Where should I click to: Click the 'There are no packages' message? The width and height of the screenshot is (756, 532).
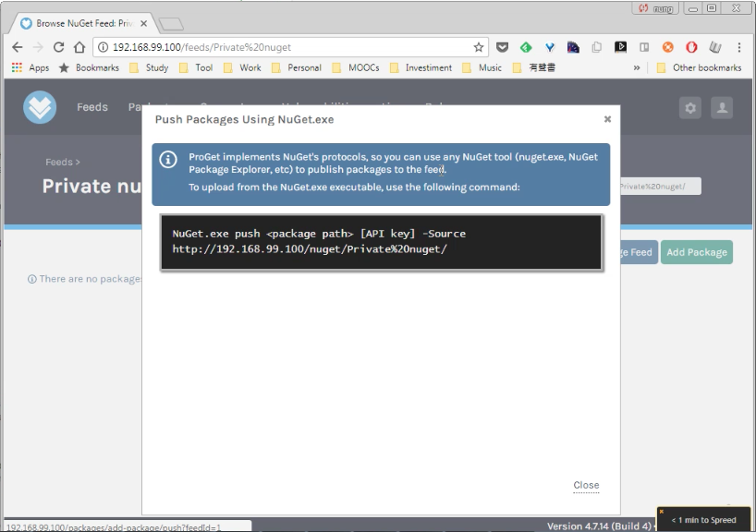click(85, 279)
